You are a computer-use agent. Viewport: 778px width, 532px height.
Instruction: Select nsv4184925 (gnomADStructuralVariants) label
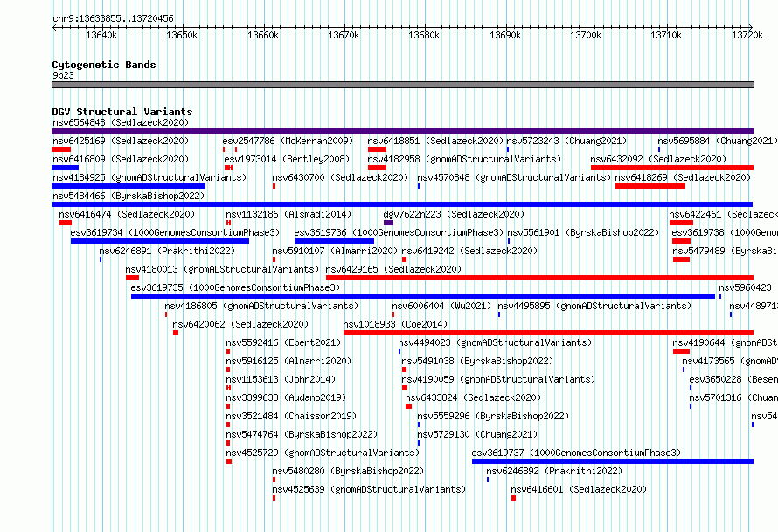[149, 177]
